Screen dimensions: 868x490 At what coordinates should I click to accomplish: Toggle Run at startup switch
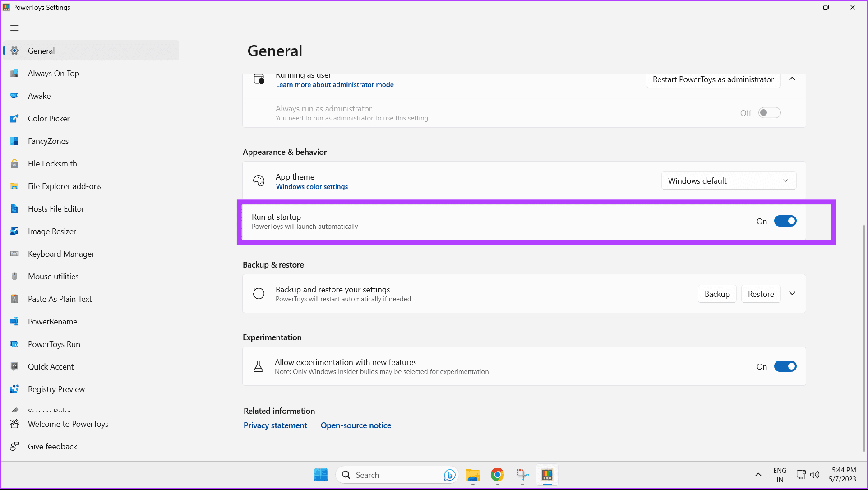[x=785, y=221]
